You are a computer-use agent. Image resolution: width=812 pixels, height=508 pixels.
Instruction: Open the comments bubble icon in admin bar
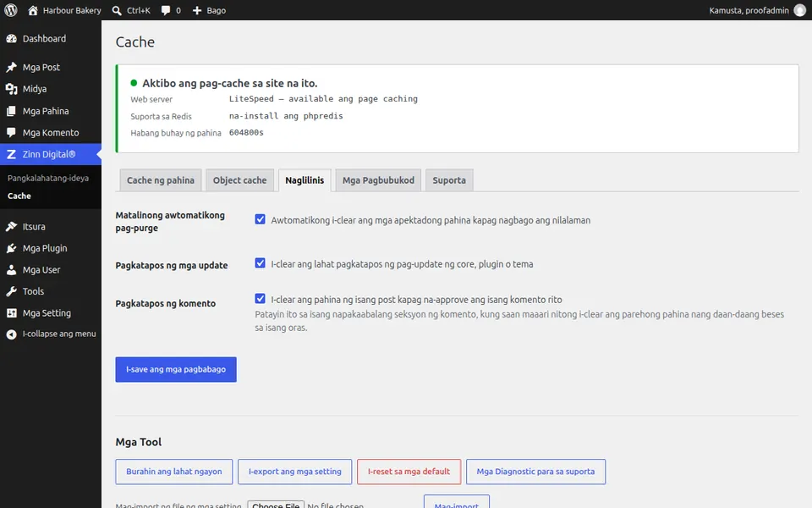165,10
